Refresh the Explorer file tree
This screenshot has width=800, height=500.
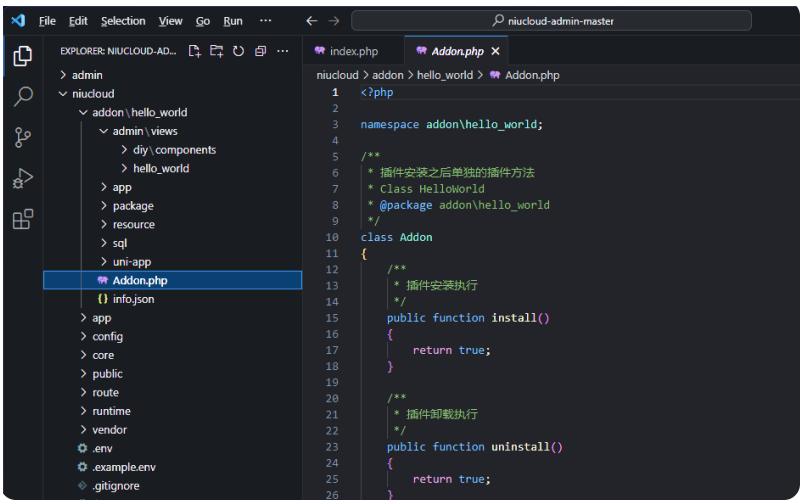tap(238, 51)
